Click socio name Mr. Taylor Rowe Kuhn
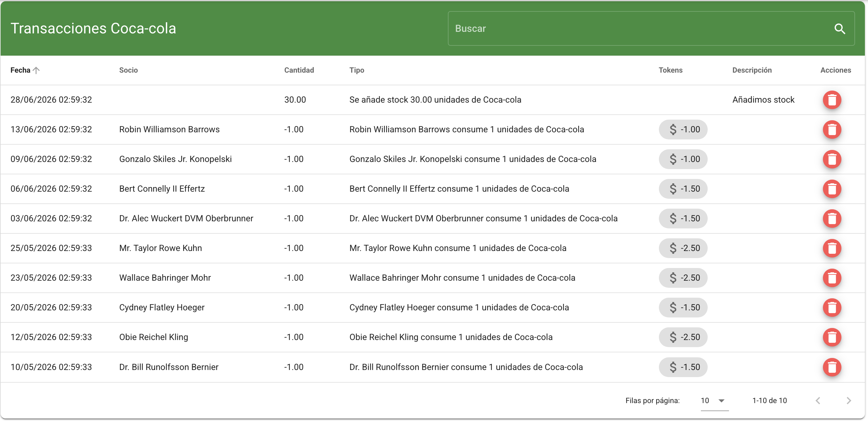 click(160, 248)
